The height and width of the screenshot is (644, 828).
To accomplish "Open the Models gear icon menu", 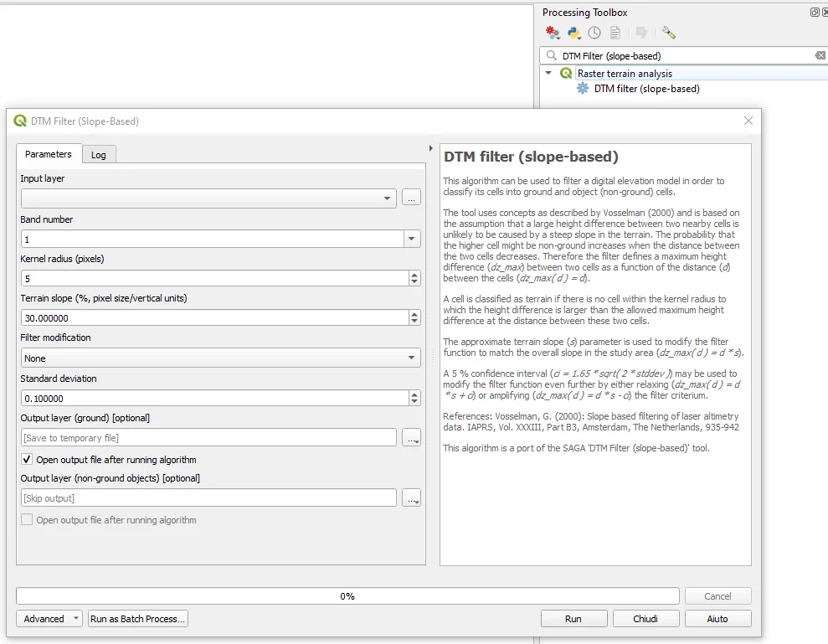I will 552,33.
